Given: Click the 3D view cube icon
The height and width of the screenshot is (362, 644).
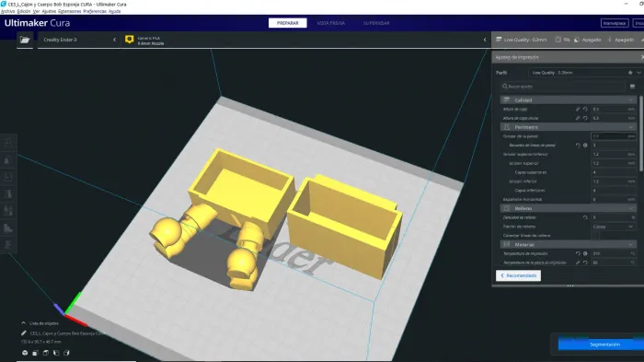Looking at the screenshot, I should pyautogui.click(x=25, y=353).
